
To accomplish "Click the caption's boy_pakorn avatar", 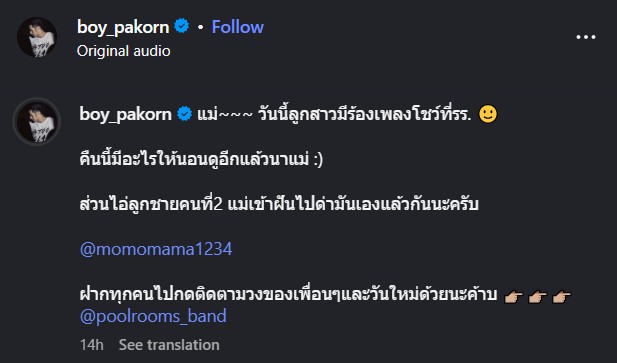I will (x=37, y=122).
